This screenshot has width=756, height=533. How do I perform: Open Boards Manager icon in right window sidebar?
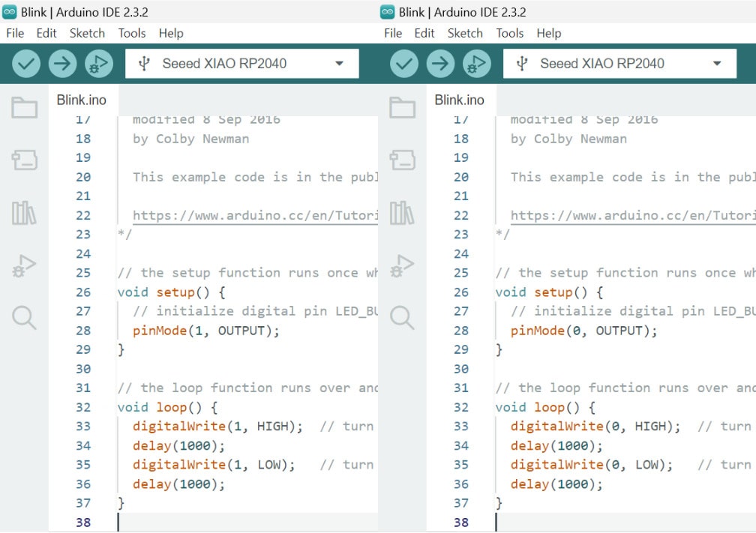click(402, 160)
